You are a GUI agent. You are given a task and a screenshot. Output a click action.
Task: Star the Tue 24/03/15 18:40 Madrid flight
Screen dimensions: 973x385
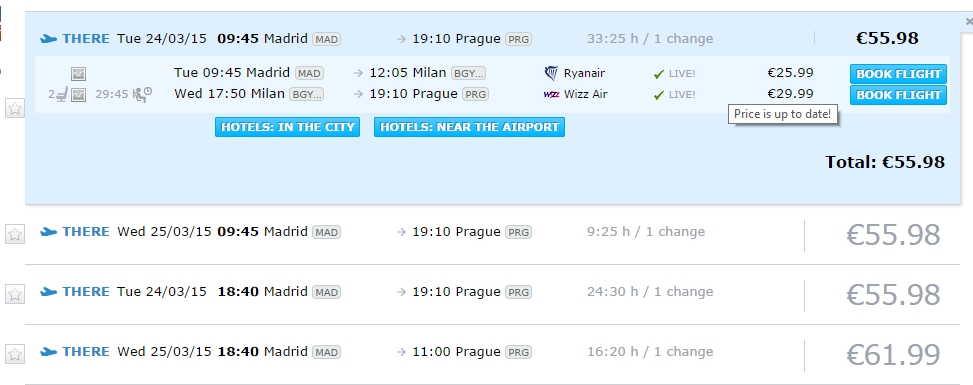pos(15,294)
